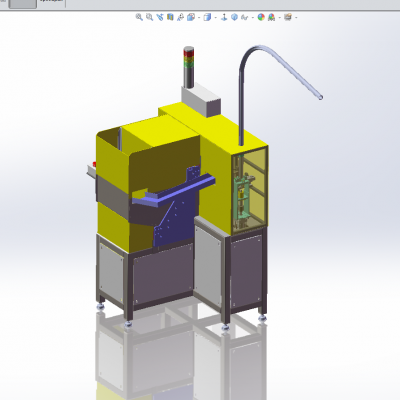Toggle the Section View icon

(x=170, y=17)
